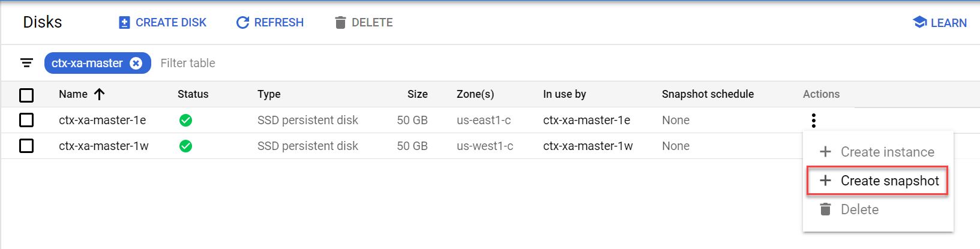This screenshot has width=980, height=249.
Task: Select Delete in the actions menu
Action: 859,209
